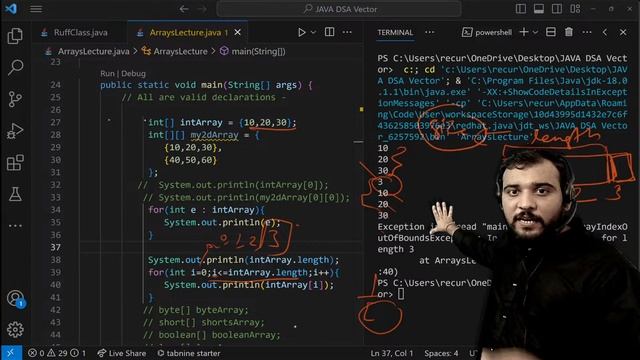The height and width of the screenshot is (360, 640).
Task: Click the public static void main line
Action: tap(206, 85)
